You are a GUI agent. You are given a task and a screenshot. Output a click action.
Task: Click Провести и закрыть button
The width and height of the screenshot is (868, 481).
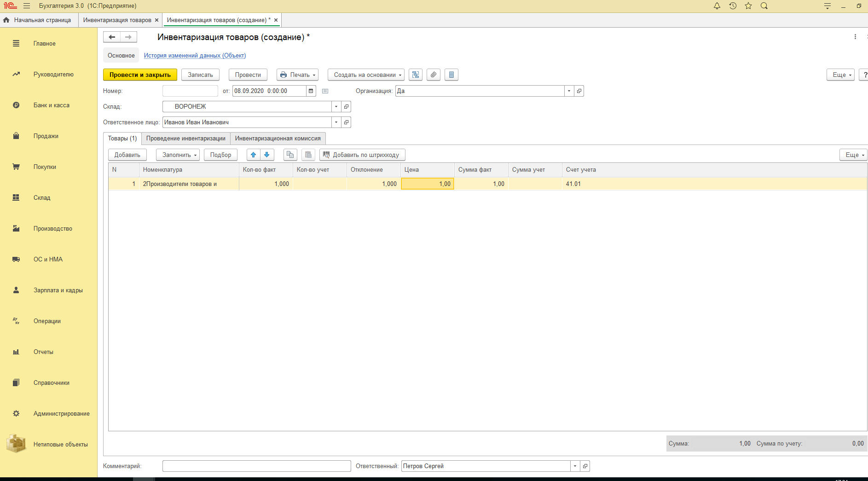[x=140, y=75]
